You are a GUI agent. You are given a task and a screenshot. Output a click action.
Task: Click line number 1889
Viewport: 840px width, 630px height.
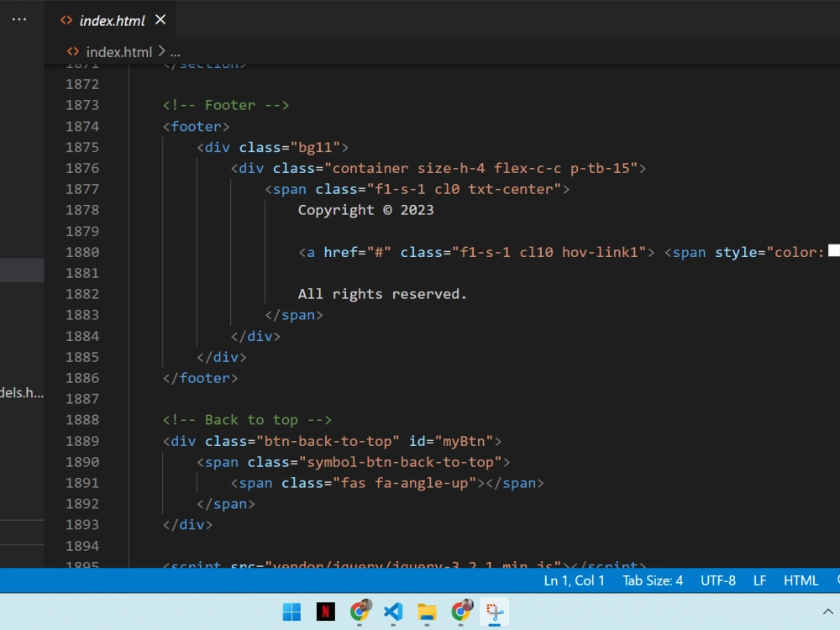(82, 442)
